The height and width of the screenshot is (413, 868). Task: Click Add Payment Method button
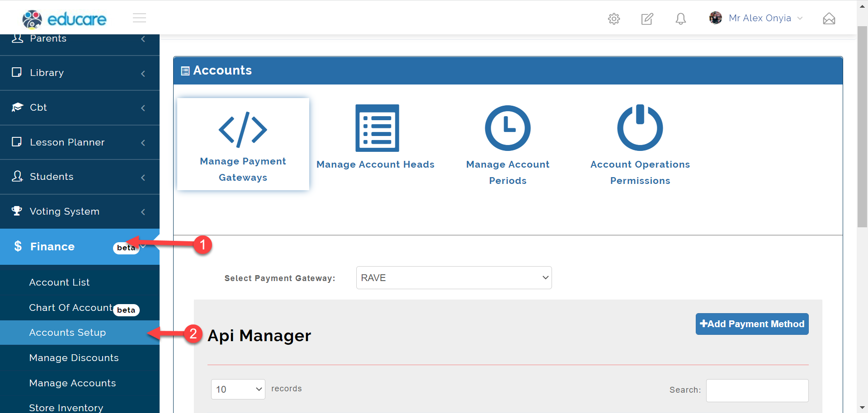tap(752, 324)
